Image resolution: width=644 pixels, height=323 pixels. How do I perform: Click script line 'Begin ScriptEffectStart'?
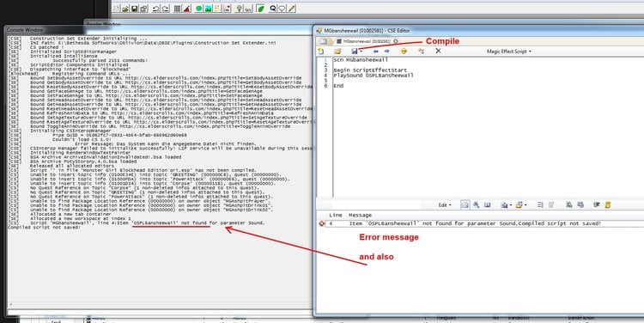[370, 70]
